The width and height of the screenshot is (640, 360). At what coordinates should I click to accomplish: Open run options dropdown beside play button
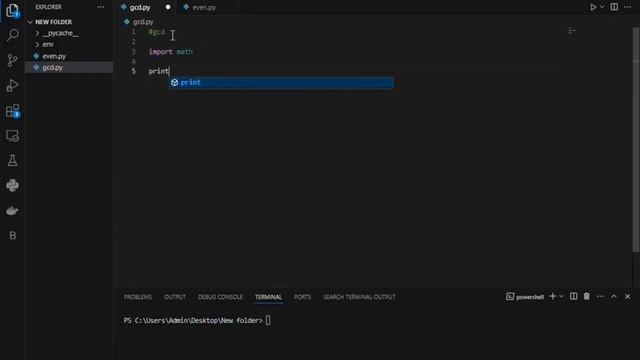click(x=602, y=7)
